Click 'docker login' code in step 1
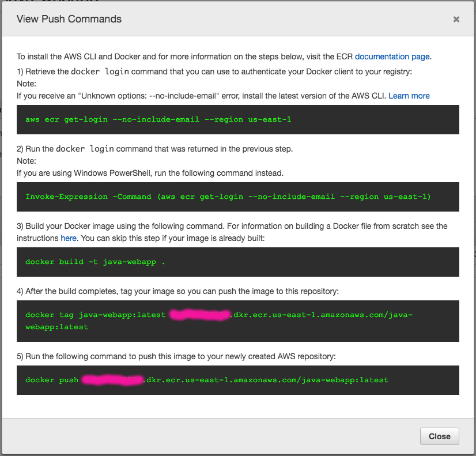476x456 pixels. click(100, 72)
